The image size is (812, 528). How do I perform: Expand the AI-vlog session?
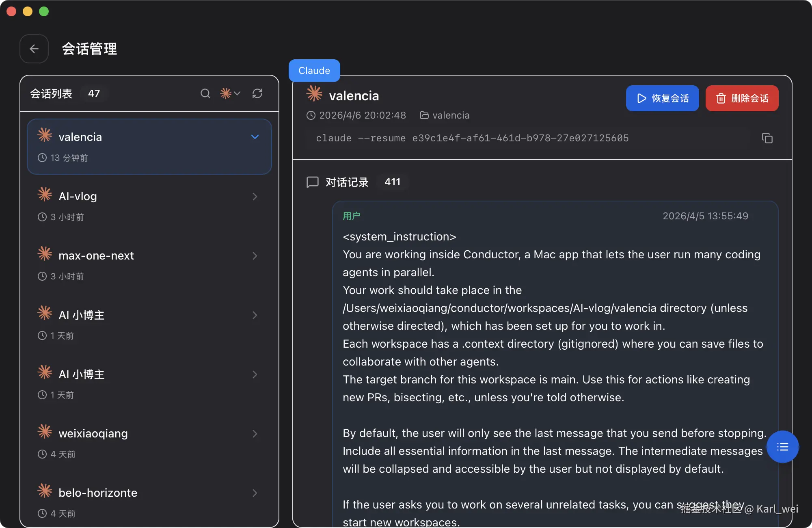pyautogui.click(x=255, y=197)
